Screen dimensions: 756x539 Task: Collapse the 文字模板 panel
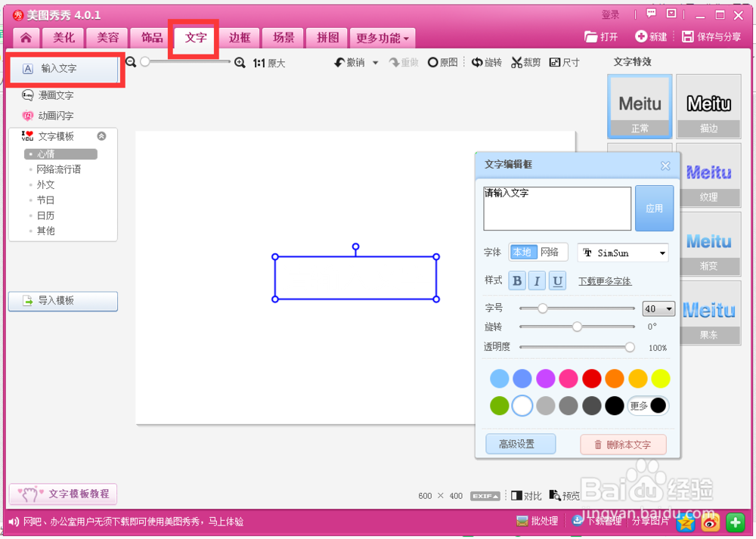pyautogui.click(x=101, y=136)
